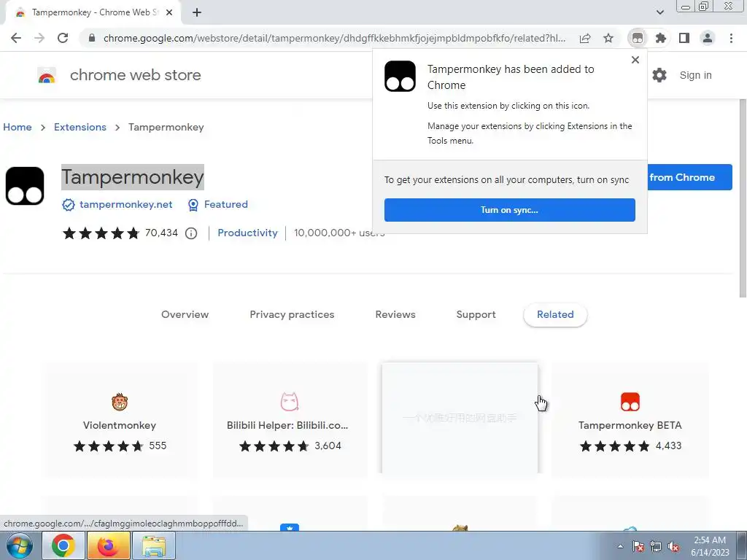
Task: Toggle the browser side panel icon
Action: click(684, 38)
